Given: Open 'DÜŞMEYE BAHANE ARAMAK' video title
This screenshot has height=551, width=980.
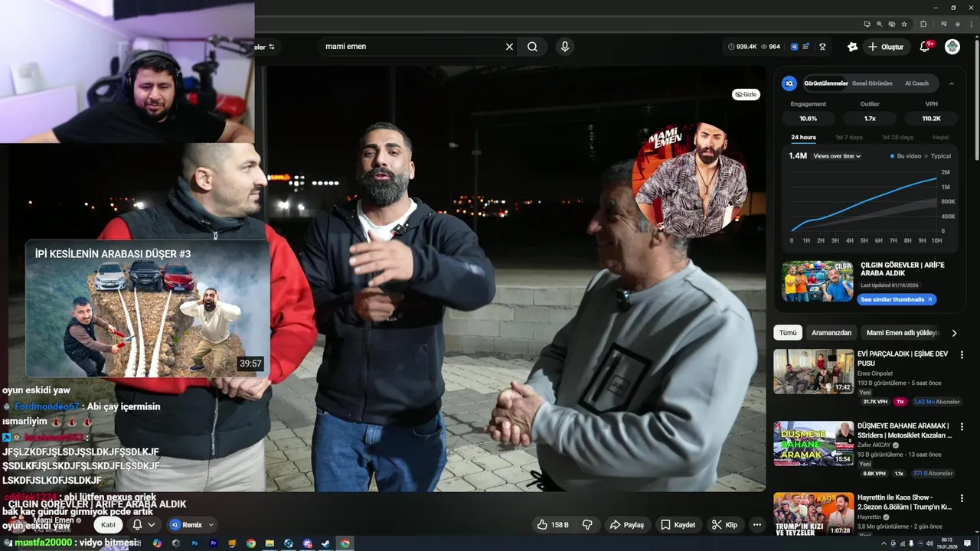Looking at the screenshot, I should click(x=904, y=430).
